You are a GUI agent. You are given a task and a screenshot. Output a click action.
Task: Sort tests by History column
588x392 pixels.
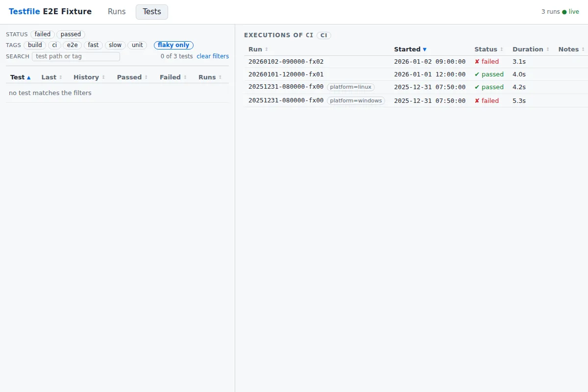click(89, 77)
